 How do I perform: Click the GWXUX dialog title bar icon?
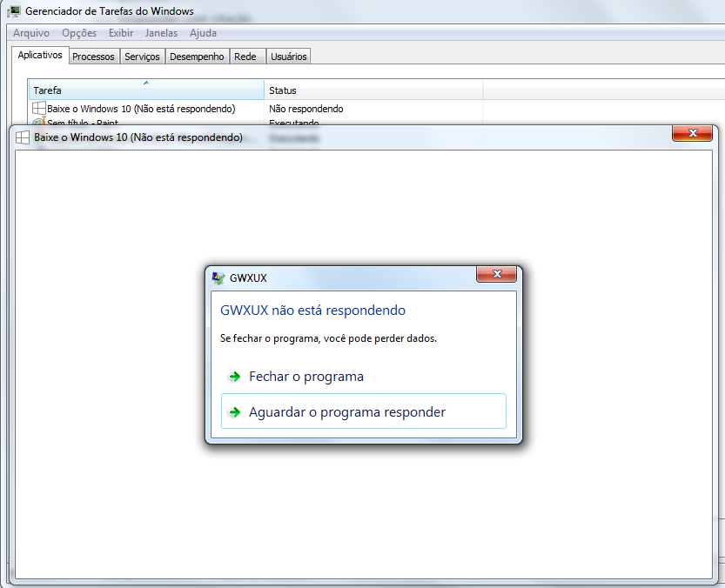pos(218,277)
